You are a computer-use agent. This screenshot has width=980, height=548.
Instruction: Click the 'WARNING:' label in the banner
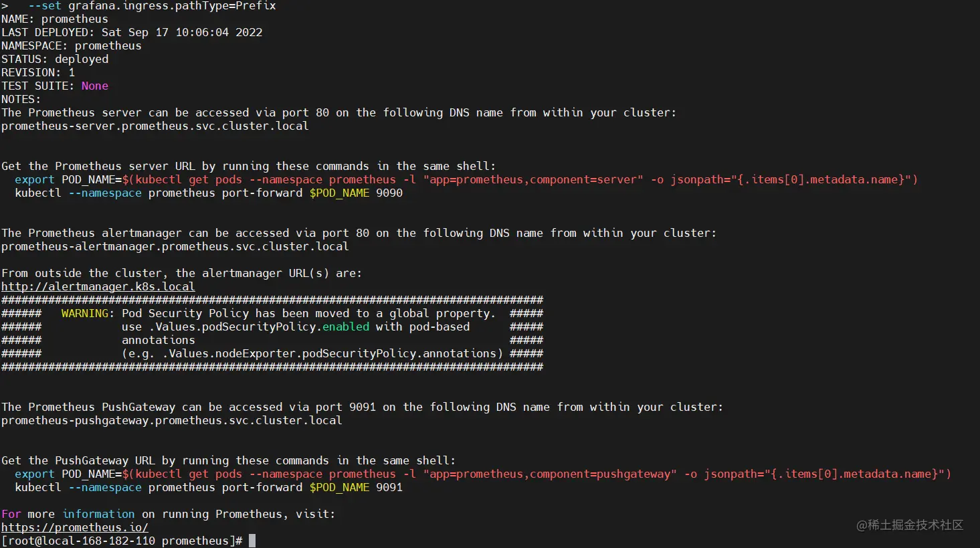pos(88,313)
